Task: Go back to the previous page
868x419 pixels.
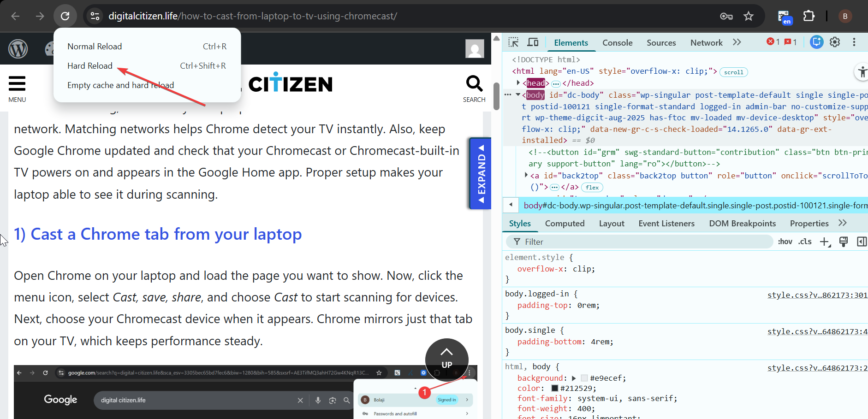Action: coord(15,16)
